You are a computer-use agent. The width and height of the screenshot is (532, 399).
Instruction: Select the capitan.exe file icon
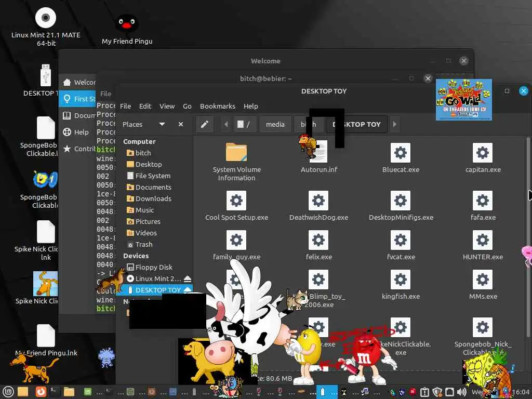pyautogui.click(x=483, y=153)
